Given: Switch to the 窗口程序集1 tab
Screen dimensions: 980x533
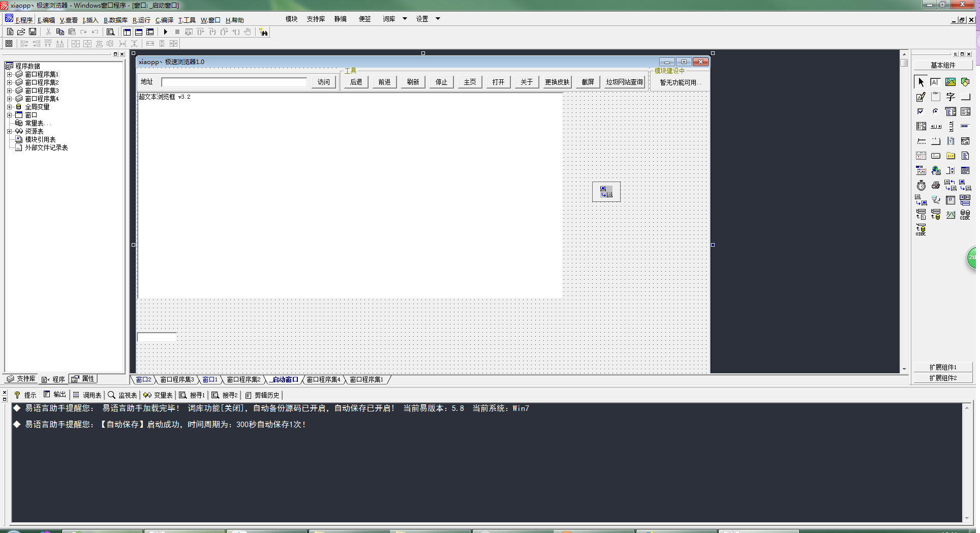Looking at the screenshot, I should coord(366,380).
